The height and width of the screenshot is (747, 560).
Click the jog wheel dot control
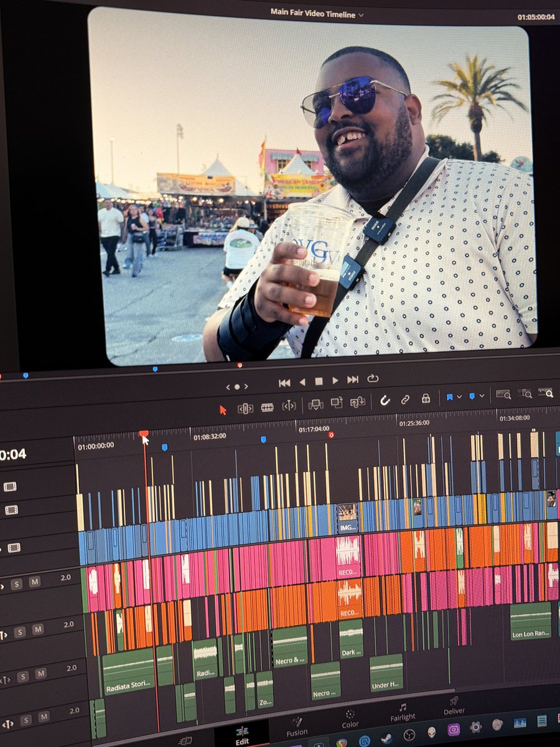[236, 387]
